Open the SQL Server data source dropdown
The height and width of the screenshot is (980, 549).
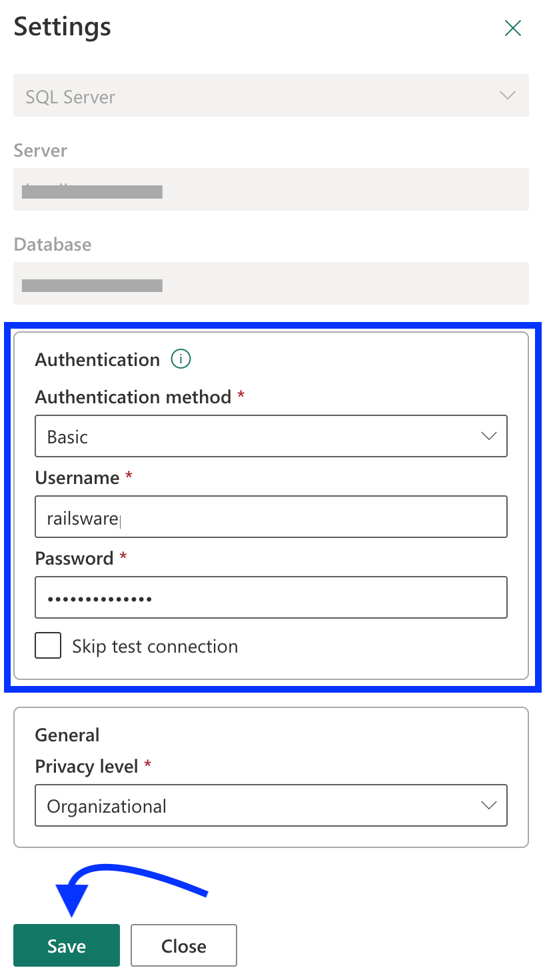(271, 95)
